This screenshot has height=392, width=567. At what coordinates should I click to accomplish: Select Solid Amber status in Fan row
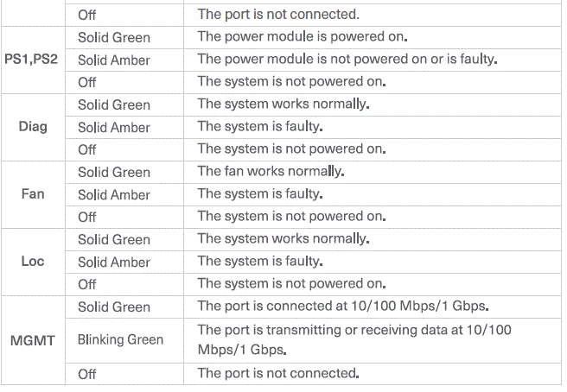(113, 194)
